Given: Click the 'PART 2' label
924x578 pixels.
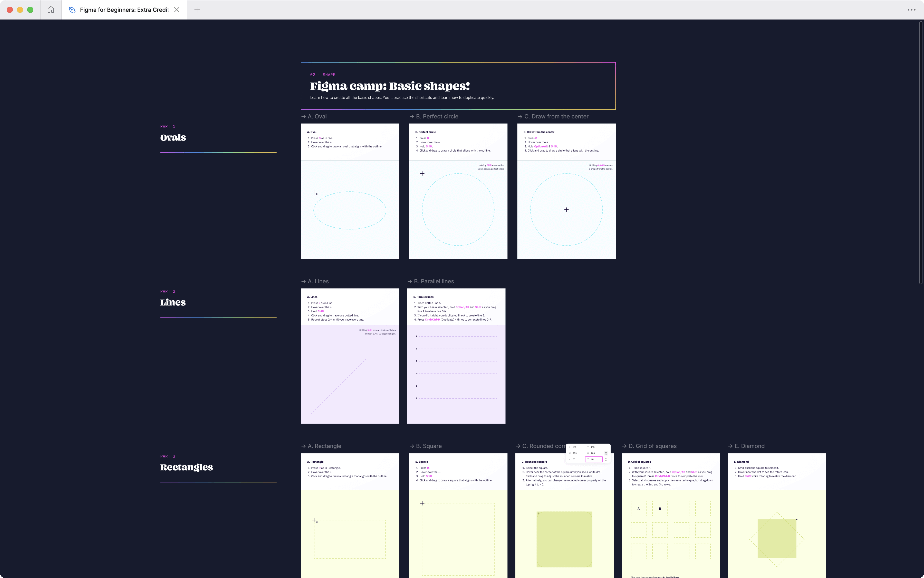Looking at the screenshot, I should (168, 291).
